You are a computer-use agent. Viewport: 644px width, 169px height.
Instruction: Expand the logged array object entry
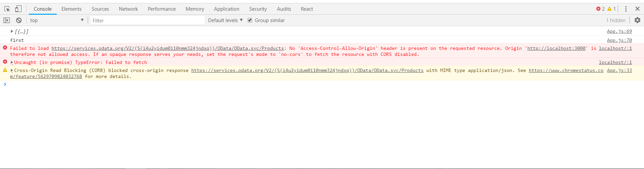[12, 31]
